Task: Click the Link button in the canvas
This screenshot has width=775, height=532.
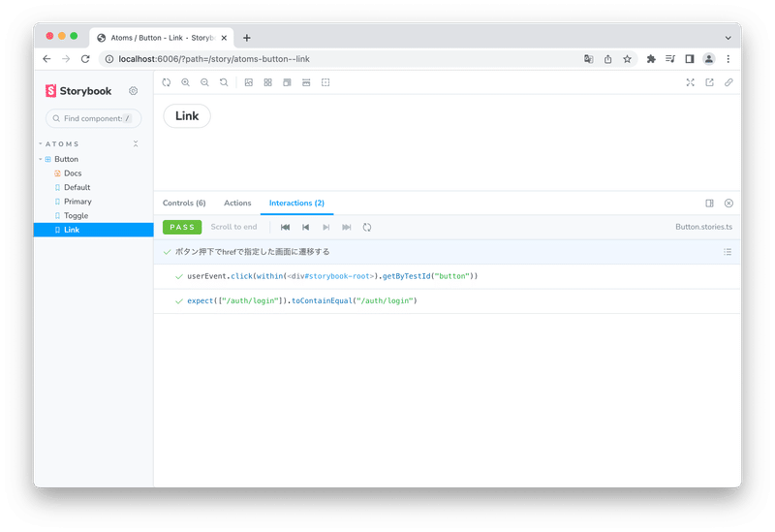Action: (x=187, y=115)
